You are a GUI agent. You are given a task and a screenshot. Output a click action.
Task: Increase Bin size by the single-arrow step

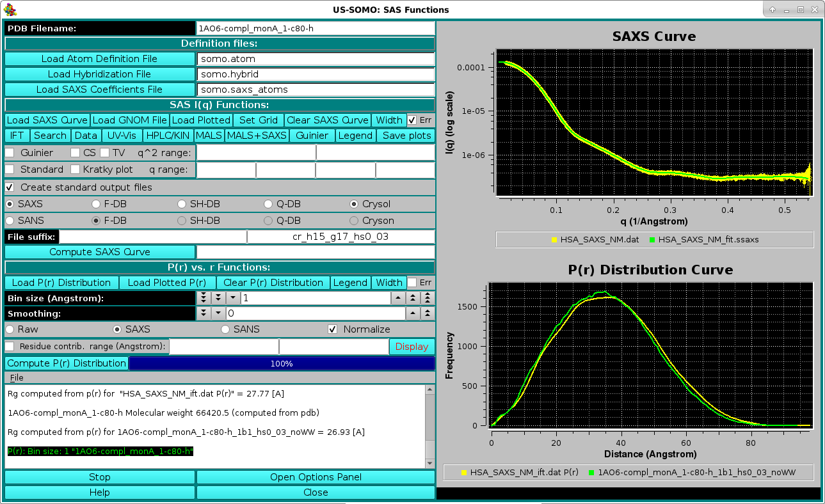399,298
